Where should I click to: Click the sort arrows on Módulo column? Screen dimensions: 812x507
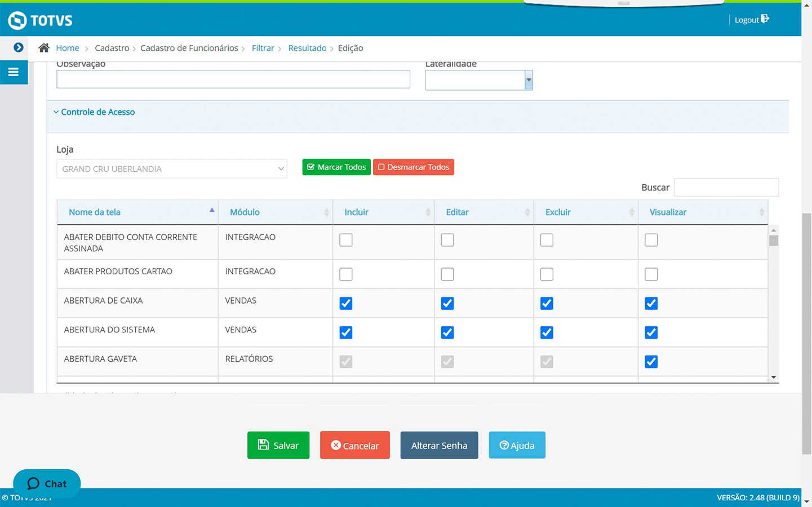[326, 212]
